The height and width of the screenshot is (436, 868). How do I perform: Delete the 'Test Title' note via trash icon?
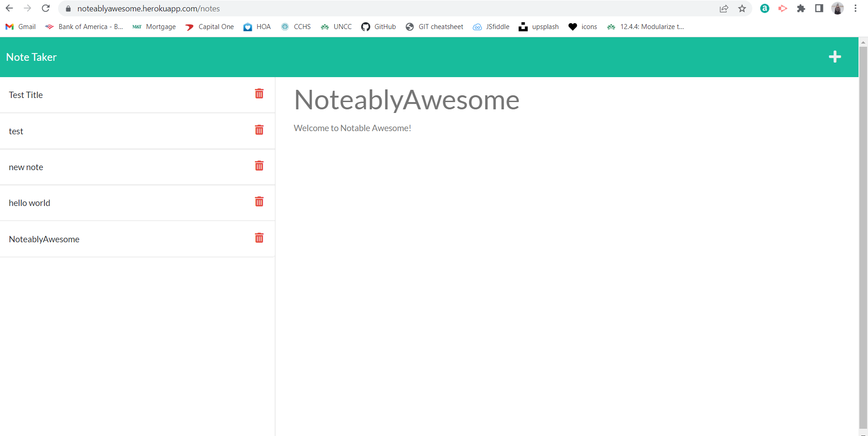pyautogui.click(x=259, y=93)
